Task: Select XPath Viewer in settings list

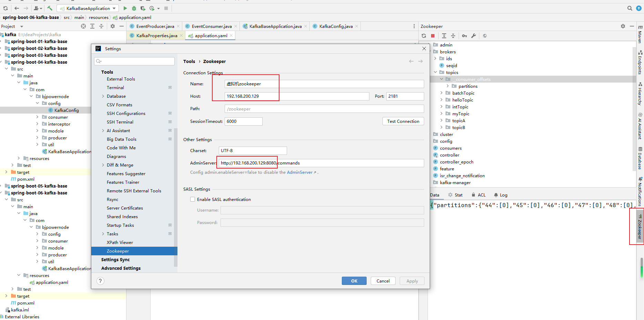Action: (120, 243)
